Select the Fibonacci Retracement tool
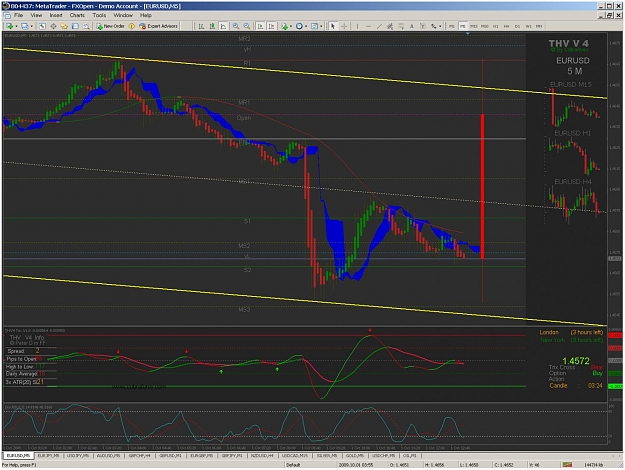Image resolution: width=625 pixels, height=470 pixels. tap(401, 26)
